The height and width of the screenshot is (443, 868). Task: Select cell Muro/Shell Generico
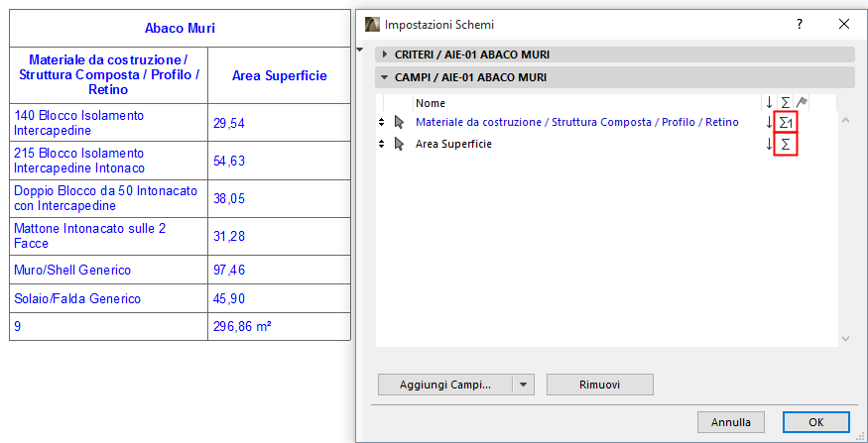pyautogui.click(x=109, y=270)
